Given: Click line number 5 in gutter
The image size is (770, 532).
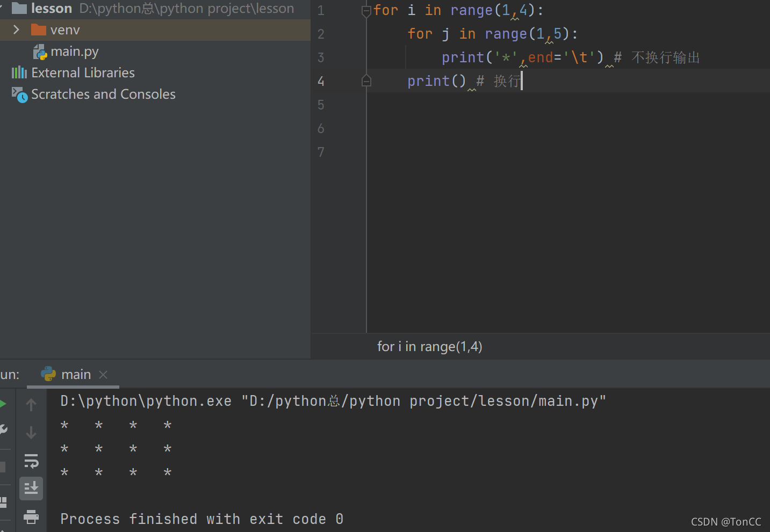Looking at the screenshot, I should coord(321,105).
